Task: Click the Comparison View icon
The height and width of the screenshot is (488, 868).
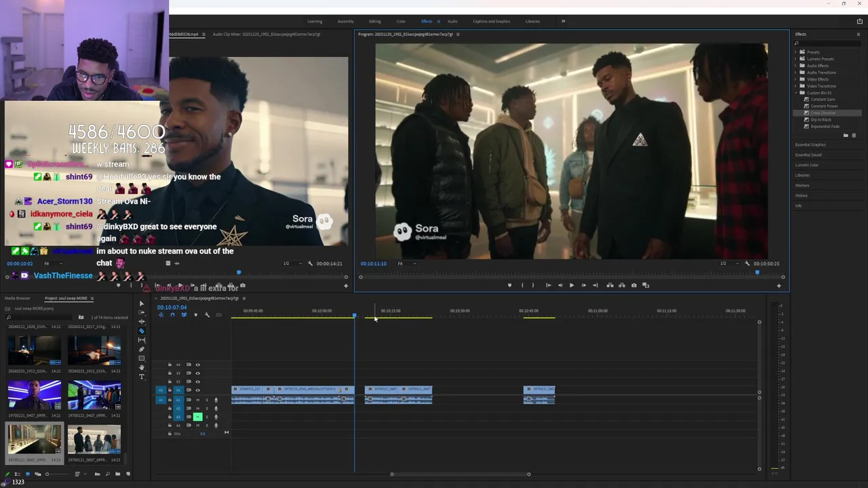Action: tap(646, 285)
